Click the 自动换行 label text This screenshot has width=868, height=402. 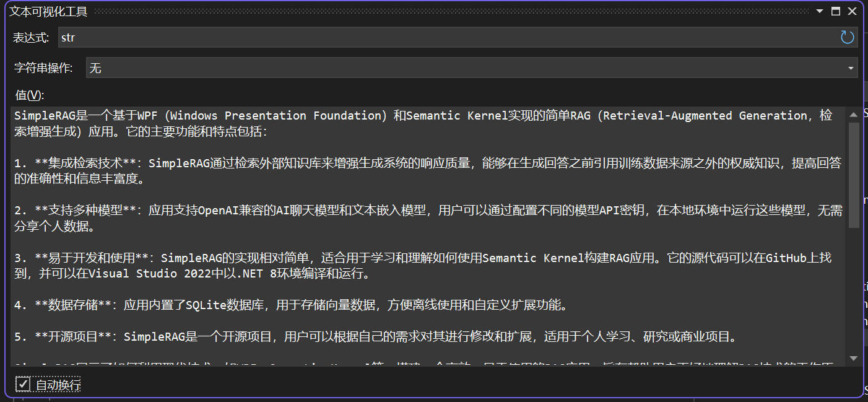58,385
